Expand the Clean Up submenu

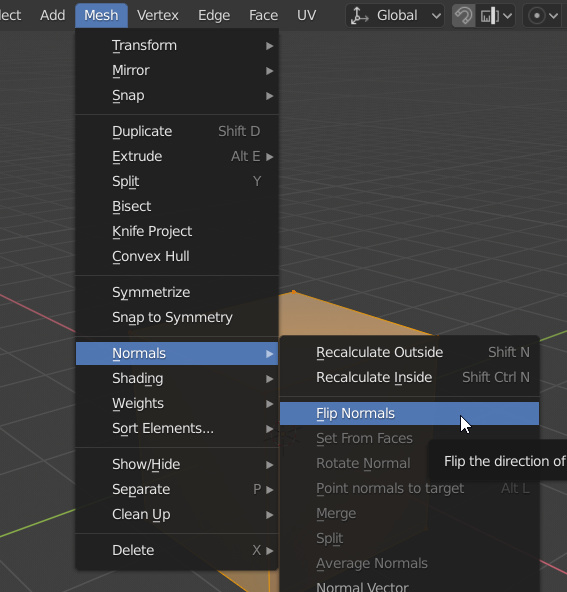177,515
